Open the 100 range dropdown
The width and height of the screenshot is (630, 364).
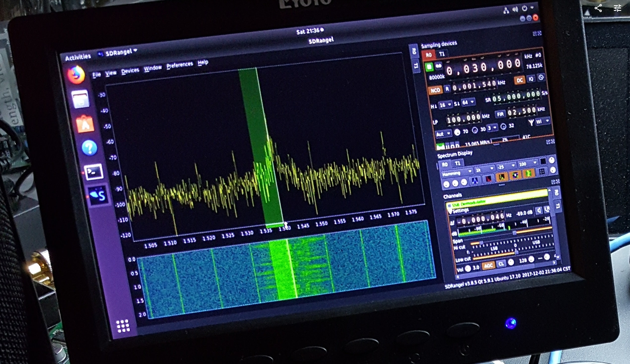pyautogui.click(x=528, y=164)
